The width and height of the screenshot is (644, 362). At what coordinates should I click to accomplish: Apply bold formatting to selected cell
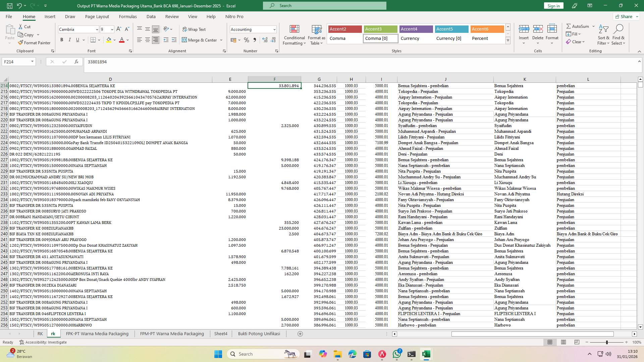pos(62,40)
